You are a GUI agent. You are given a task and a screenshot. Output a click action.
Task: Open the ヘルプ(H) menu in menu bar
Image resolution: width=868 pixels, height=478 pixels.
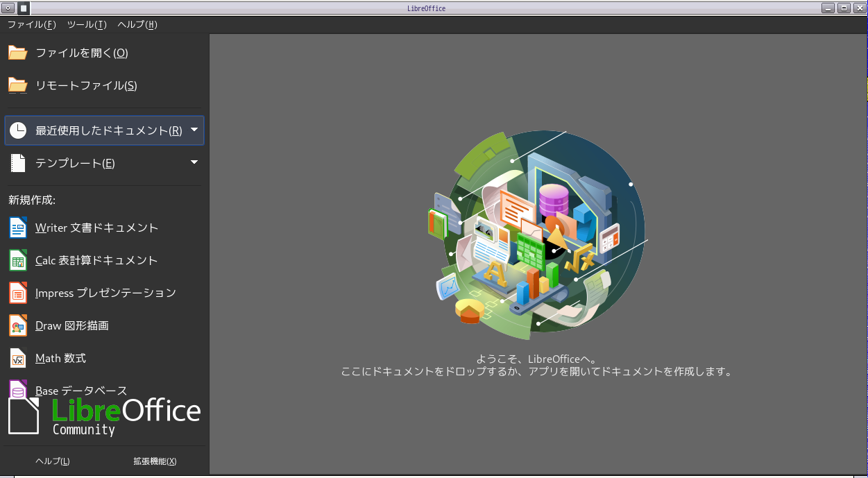(x=137, y=24)
